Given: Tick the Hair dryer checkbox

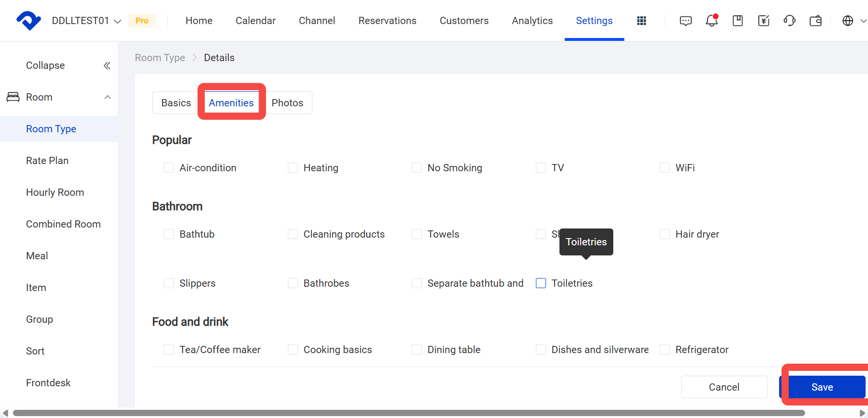Looking at the screenshot, I should (665, 234).
